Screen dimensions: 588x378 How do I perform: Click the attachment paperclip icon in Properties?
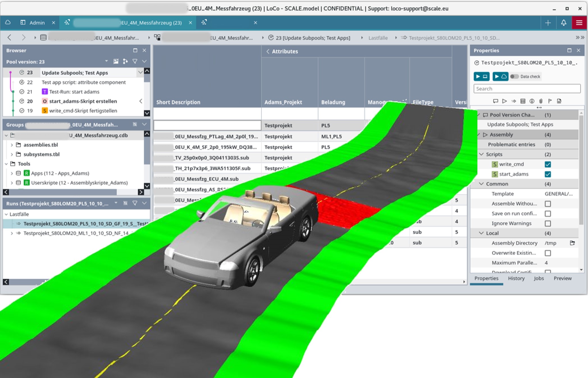[541, 101]
